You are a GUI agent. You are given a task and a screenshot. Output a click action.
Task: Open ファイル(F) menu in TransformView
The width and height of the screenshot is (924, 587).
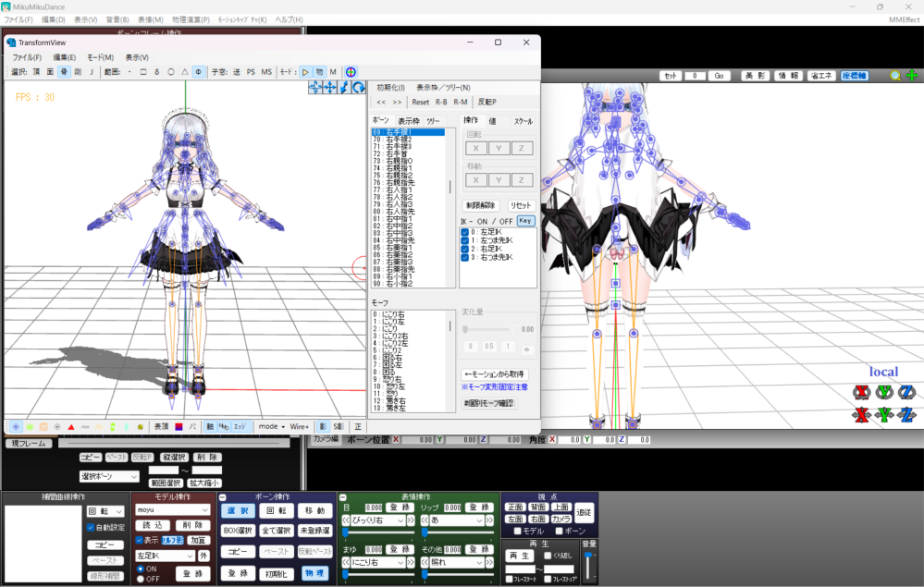click(x=27, y=57)
